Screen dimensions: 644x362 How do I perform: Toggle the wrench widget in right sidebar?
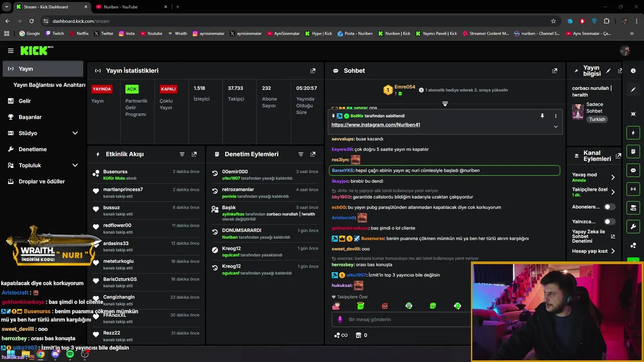(633, 226)
